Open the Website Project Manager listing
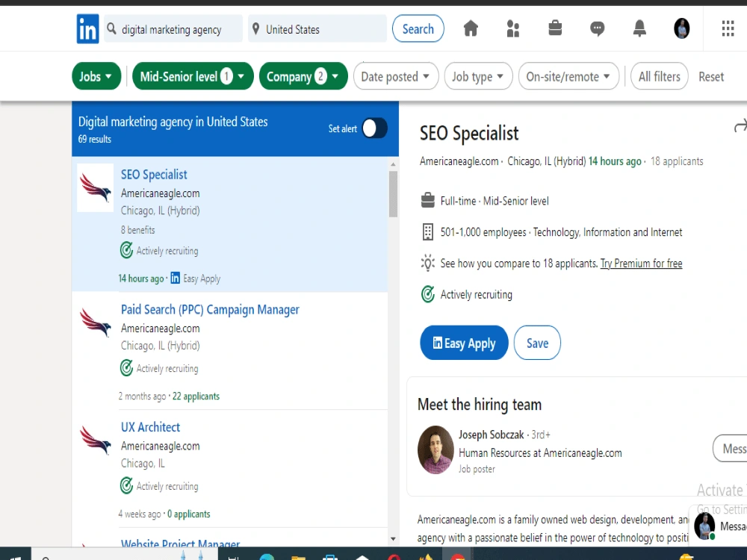The image size is (747, 560). pyautogui.click(x=181, y=543)
